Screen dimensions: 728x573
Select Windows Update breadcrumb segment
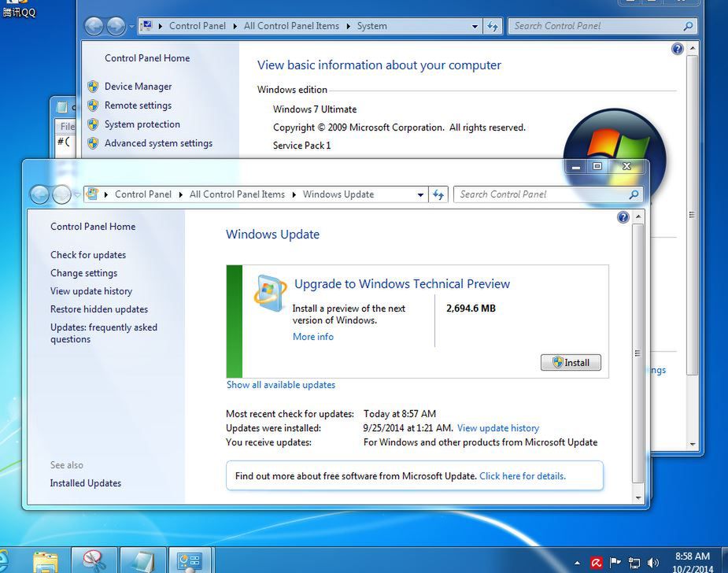pyautogui.click(x=338, y=194)
